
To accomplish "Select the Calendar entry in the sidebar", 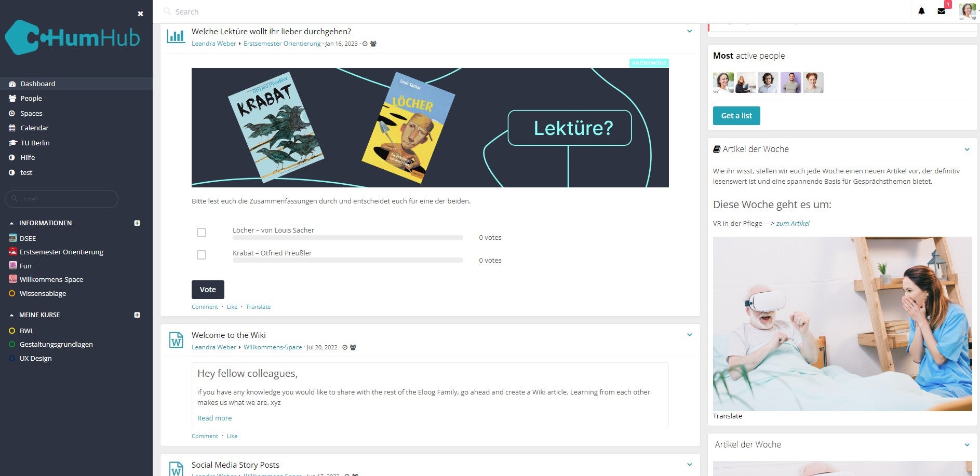I will (x=35, y=128).
